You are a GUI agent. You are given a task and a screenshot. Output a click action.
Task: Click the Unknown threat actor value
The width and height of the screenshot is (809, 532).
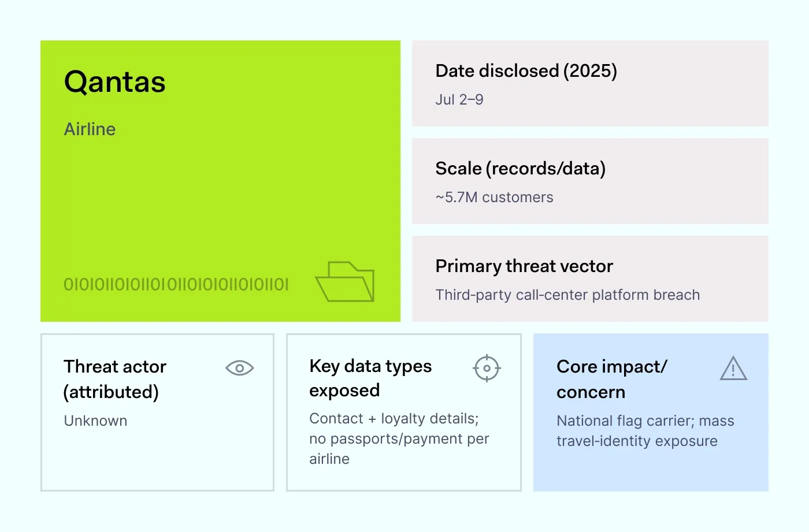pos(95,421)
